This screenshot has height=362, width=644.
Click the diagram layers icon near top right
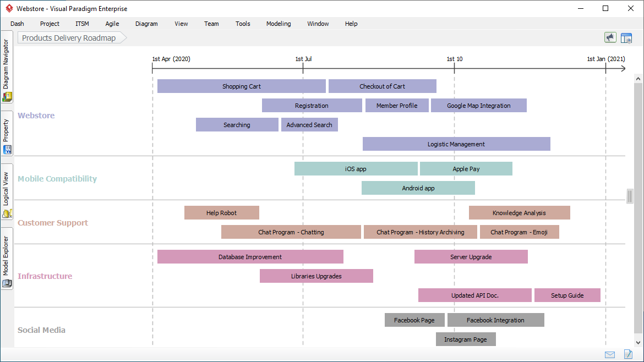point(626,37)
